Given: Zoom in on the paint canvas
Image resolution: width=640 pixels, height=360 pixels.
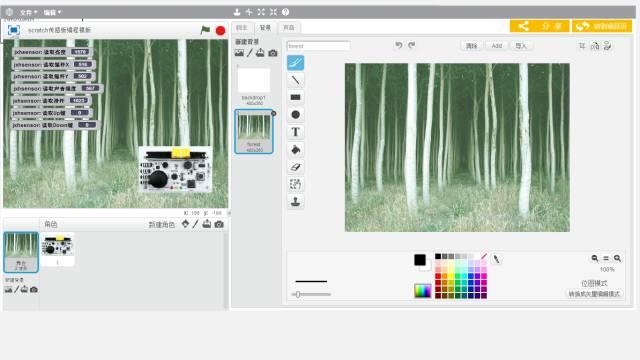Looking at the screenshot, I should pos(618,258).
